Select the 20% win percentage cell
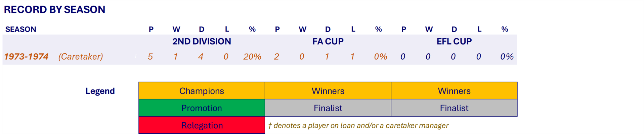This screenshot has height=134, width=644. click(252, 57)
